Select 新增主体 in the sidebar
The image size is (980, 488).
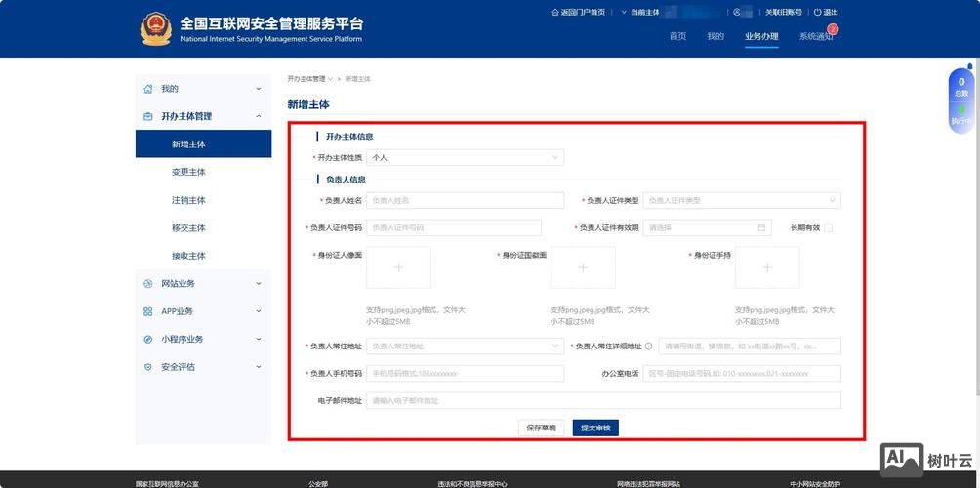[x=204, y=143]
